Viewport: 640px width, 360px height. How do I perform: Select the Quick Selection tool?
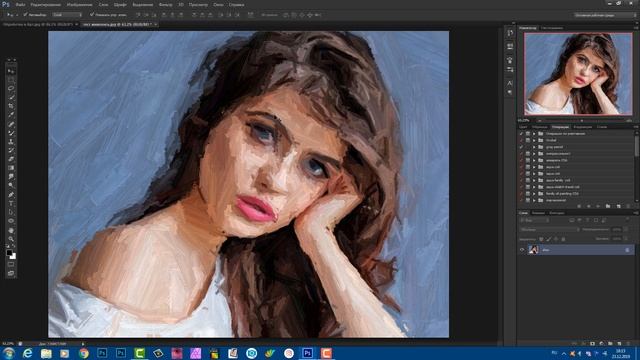pyautogui.click(x=11, y=97)
